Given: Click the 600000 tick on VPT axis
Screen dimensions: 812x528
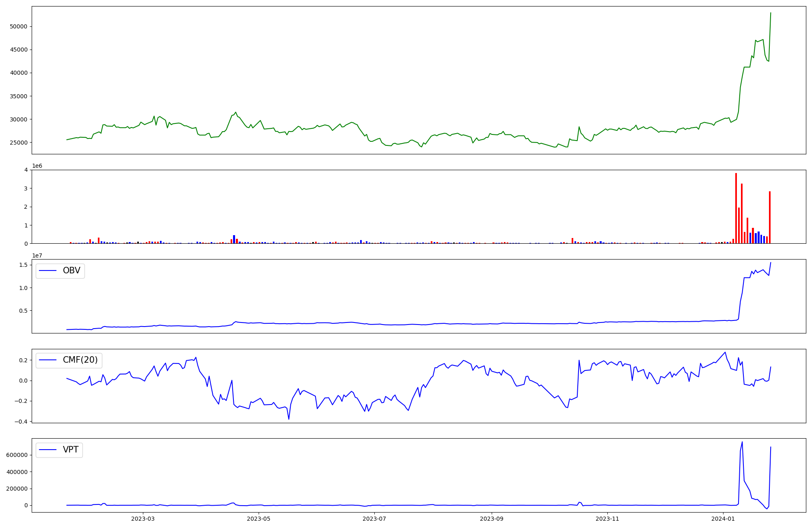Looking at the screenshot, I should click(17, 455).
